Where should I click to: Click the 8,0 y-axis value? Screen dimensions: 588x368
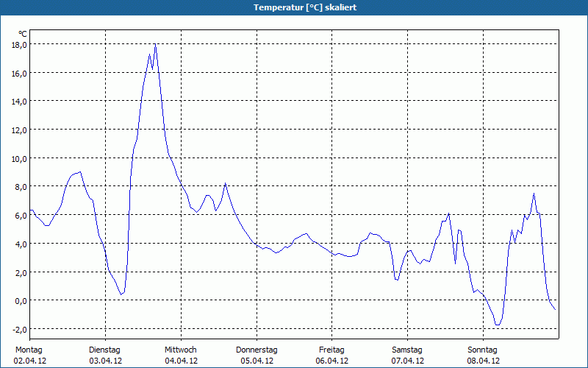[x=21, y=187]
